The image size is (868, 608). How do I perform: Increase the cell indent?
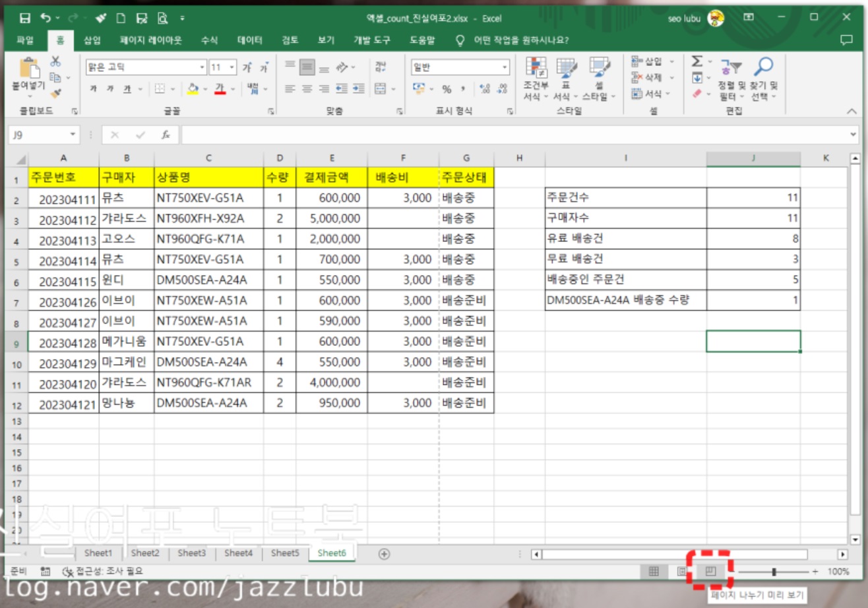click(x=358, y=88)
